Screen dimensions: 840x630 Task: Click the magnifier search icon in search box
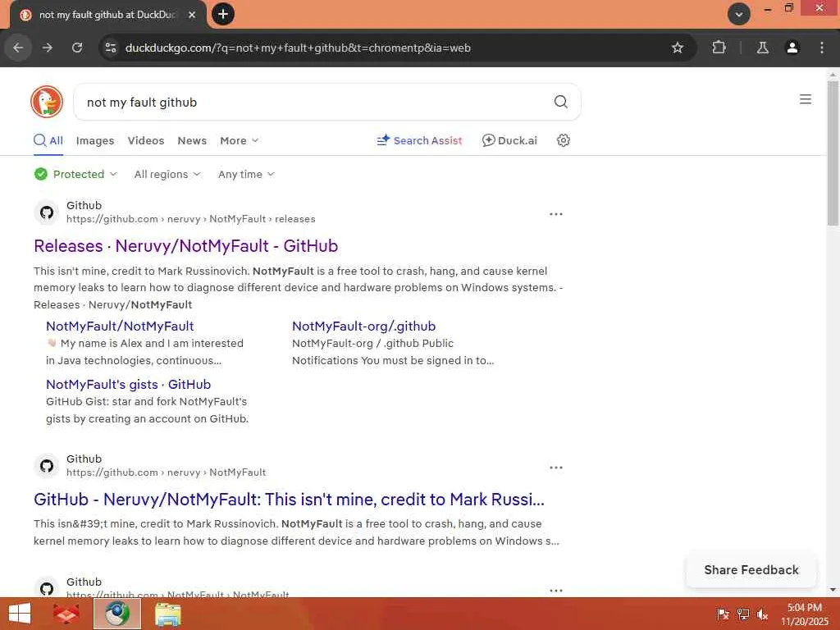click(560, 101)
